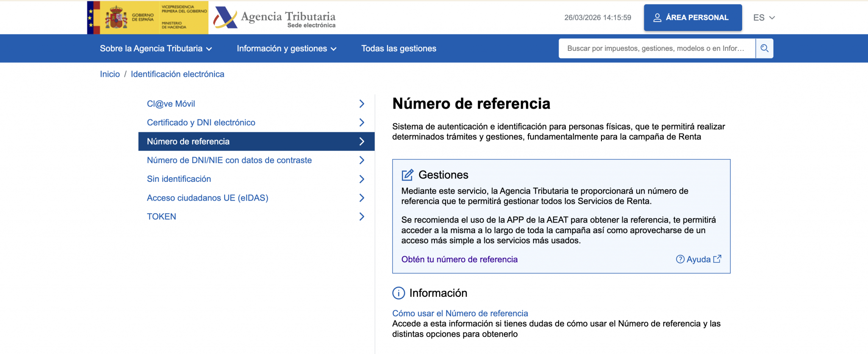Expand Sobre la Agencia Tributaria menu
Image resolution: width=868 pixels, height=354 pixels.
[156, 48]
